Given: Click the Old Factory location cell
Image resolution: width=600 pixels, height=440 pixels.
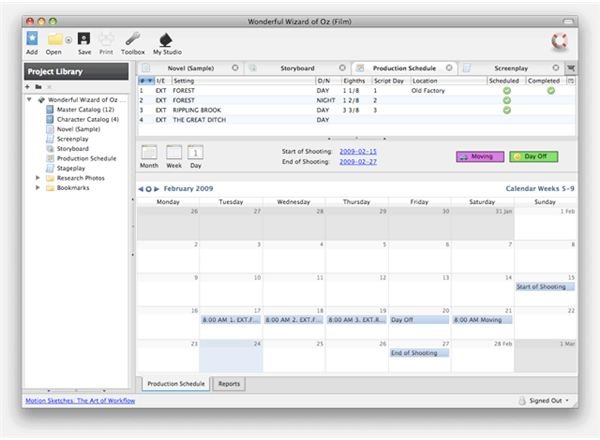Looking at the screenshot, I should click(x=428, y=91).
